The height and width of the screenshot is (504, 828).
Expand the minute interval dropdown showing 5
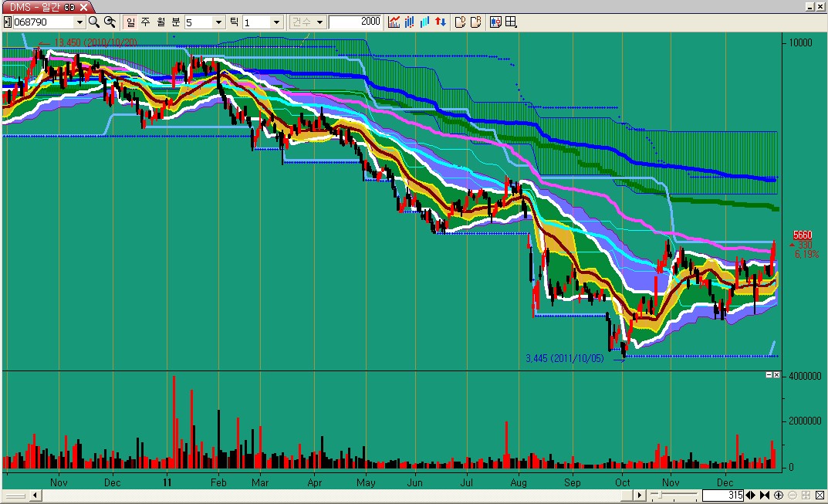(218, 22)
